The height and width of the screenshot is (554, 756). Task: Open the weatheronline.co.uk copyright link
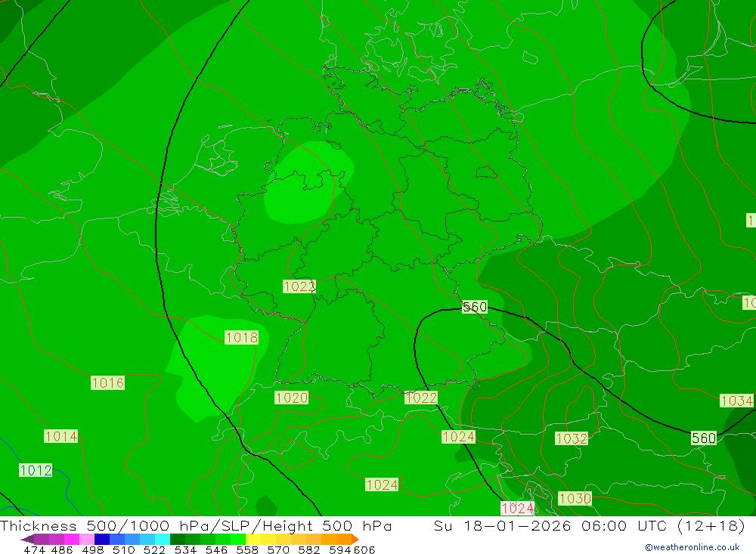click(692, 547)
